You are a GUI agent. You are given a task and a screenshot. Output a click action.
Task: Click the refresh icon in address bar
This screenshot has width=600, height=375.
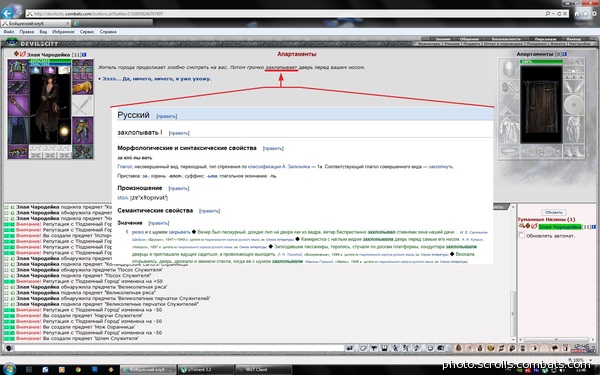(x=559, y=13)
